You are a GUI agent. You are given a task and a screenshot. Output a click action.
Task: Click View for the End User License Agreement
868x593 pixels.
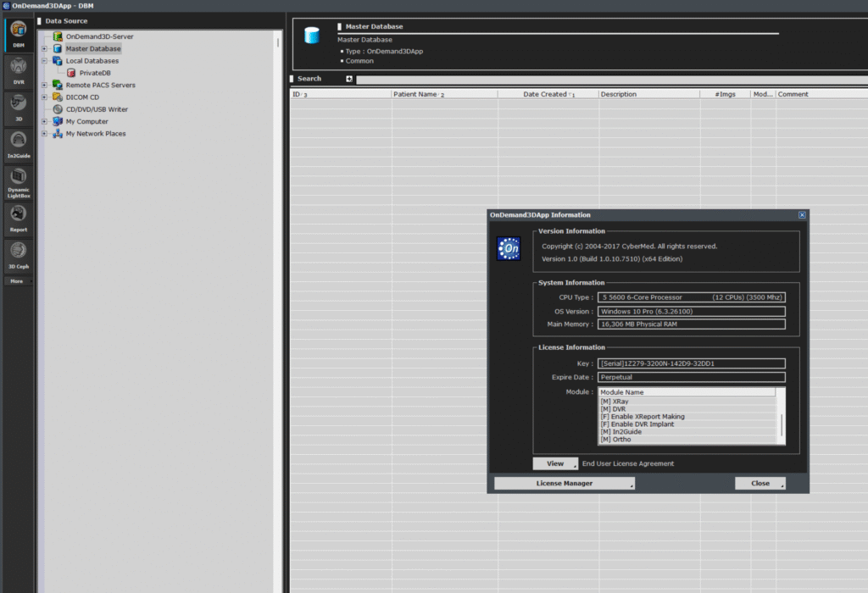pyautogui.click(x=555, y=463)
